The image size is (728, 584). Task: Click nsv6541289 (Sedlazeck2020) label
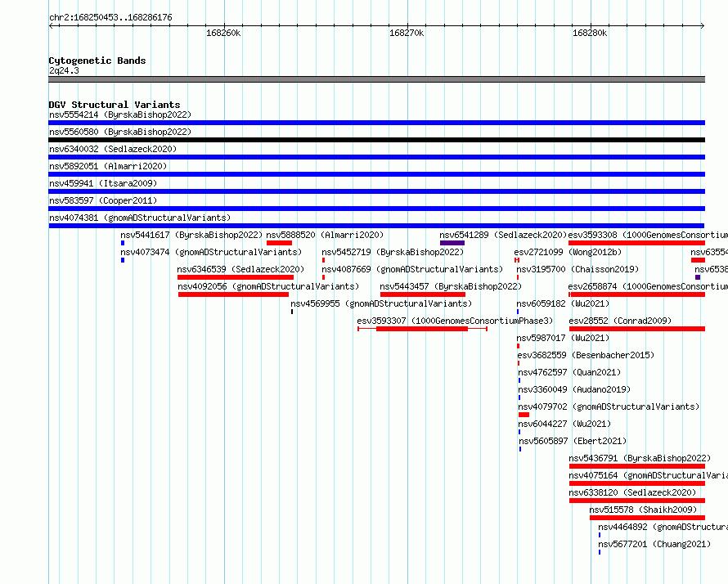pos(503,235)
